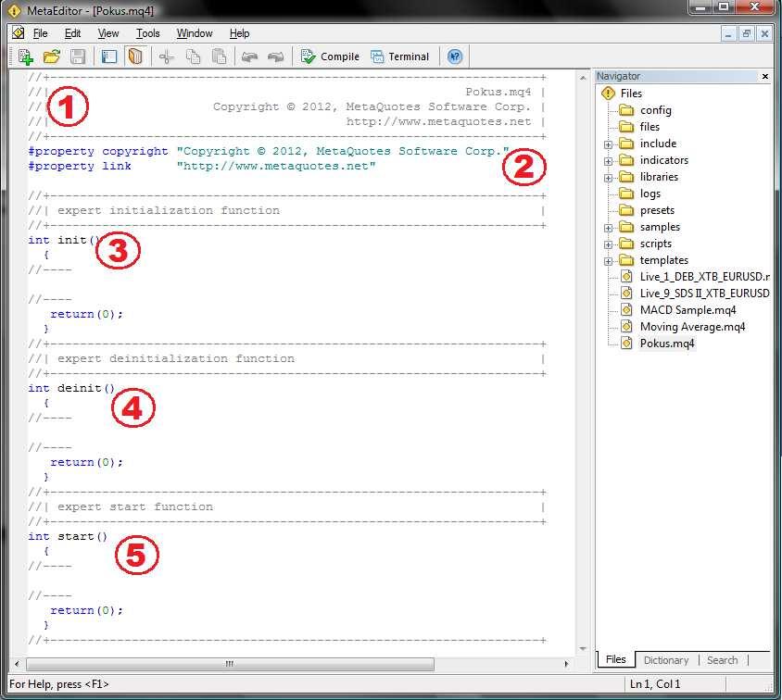This screenshot has height=700, width=782.
Task: Expand the samples folder
Action: [x=608, y=228]
